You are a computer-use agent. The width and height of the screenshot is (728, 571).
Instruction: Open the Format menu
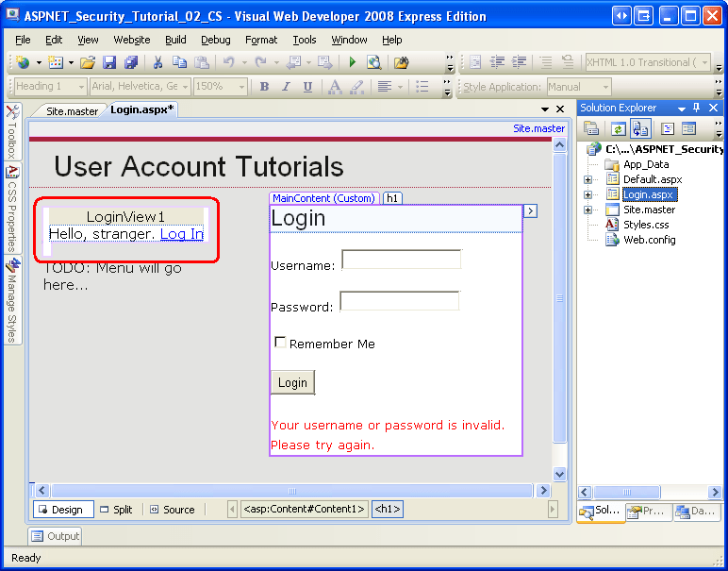pyautogui.click(x=261, y=40)
